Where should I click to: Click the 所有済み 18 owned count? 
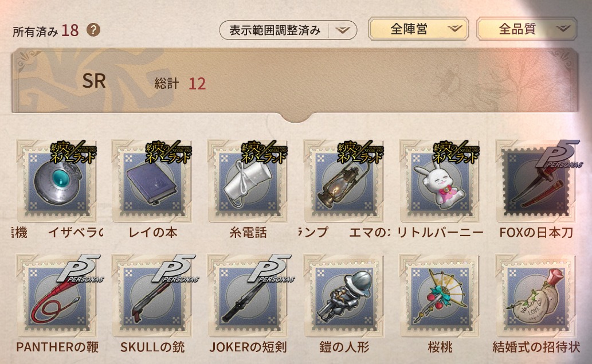(46, 30)
